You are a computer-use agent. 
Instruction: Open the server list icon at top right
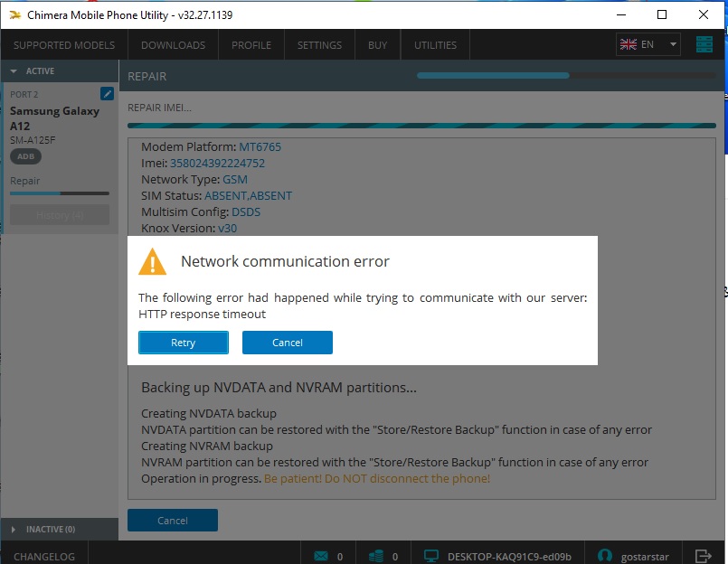pos(704,44)
